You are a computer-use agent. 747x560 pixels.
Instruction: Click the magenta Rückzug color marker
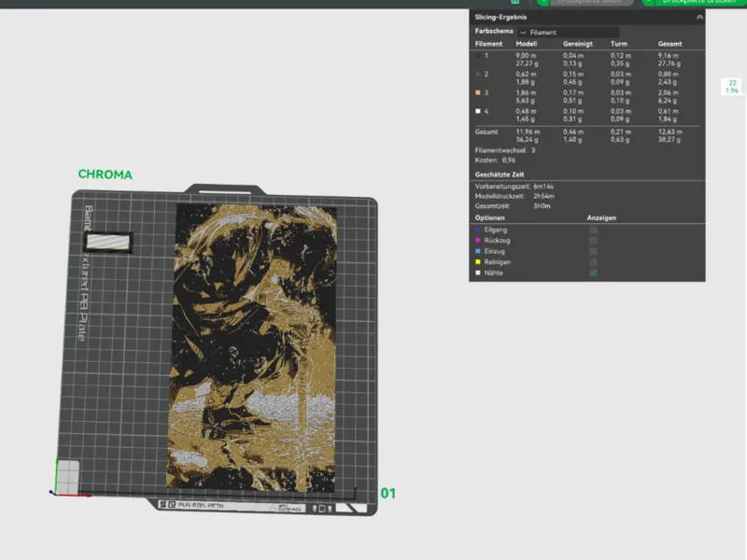tap(478, 241)
